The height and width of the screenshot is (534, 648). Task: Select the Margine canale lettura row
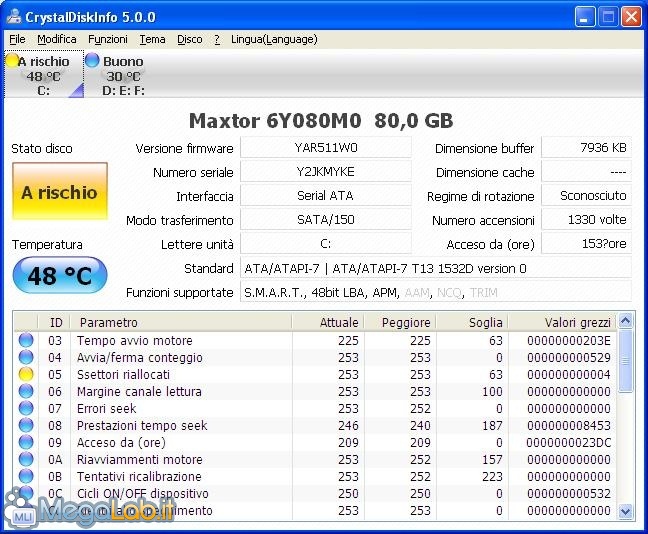(315, 391)
